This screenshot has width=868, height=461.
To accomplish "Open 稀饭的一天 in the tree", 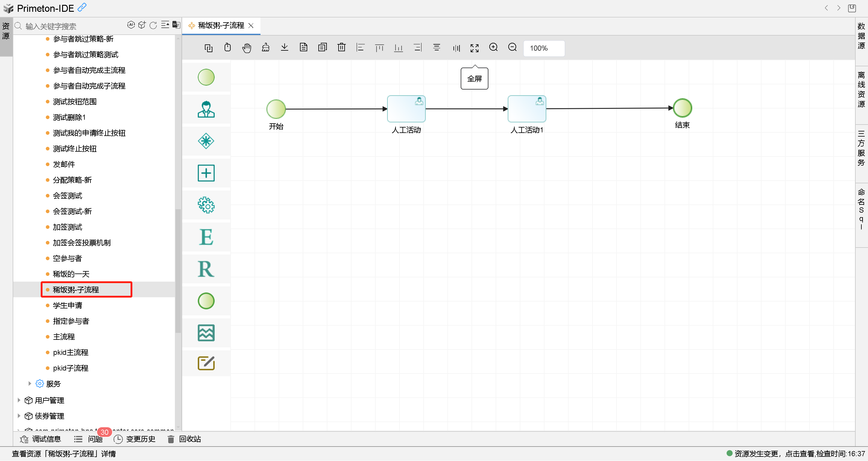I will click(71, 274).
